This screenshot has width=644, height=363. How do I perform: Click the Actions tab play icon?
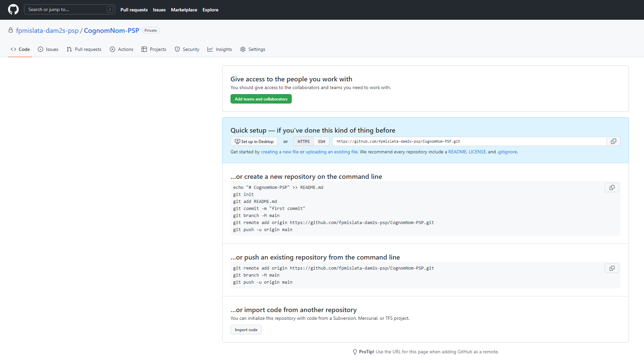click(112, 49)
